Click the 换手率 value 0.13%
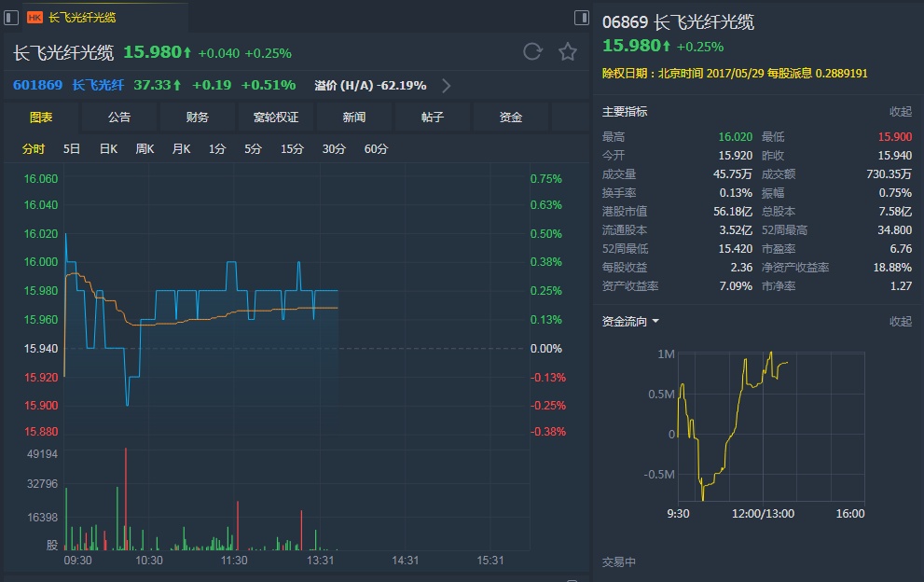This screenshot has width=924, height=582. point(736,193)
